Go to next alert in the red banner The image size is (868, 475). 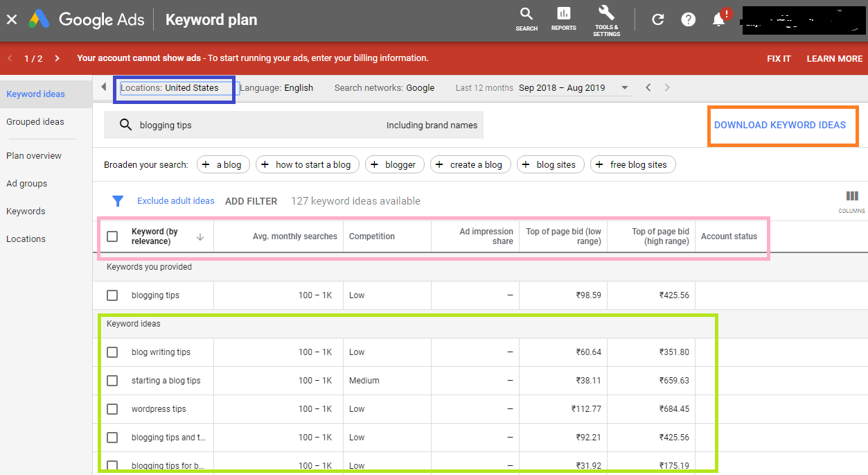(57, 58)
